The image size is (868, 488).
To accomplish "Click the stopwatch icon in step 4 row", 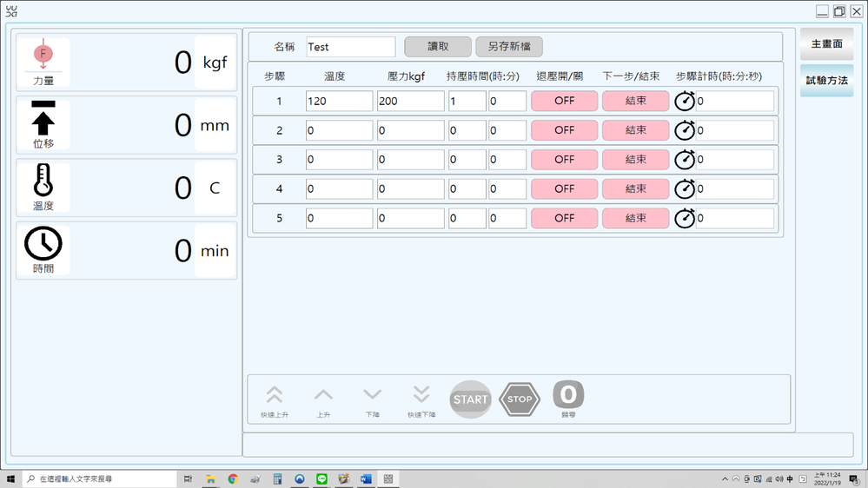I will click(x=685, y=188).
